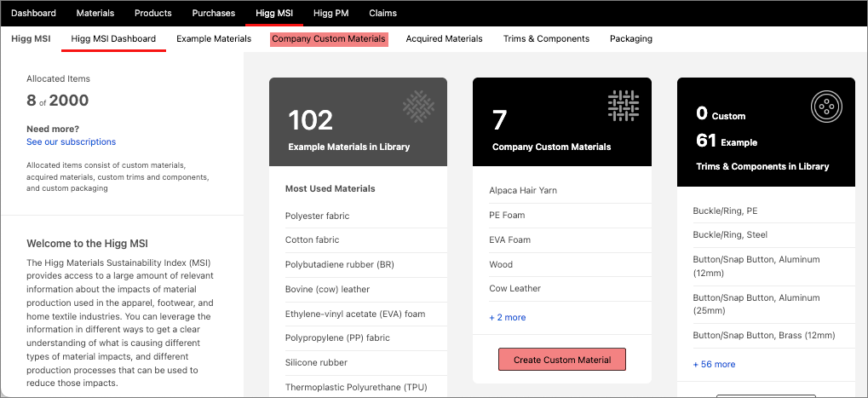The height and width of the screenshot is (398, 868).
Task: Go to the Packaging tab
Action: (631, 38)
